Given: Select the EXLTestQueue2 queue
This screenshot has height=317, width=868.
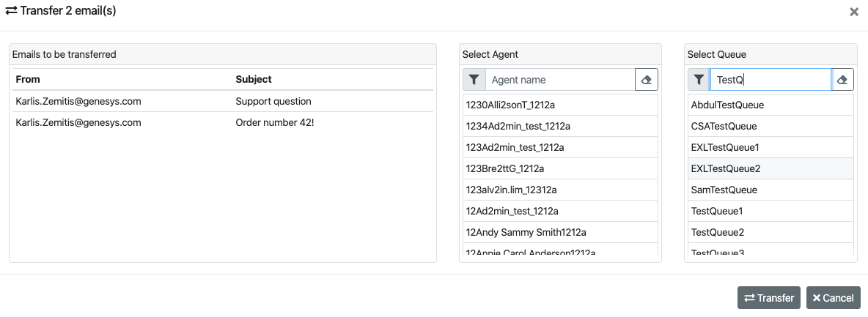Looking at the screenshot, I should (770, 168).
